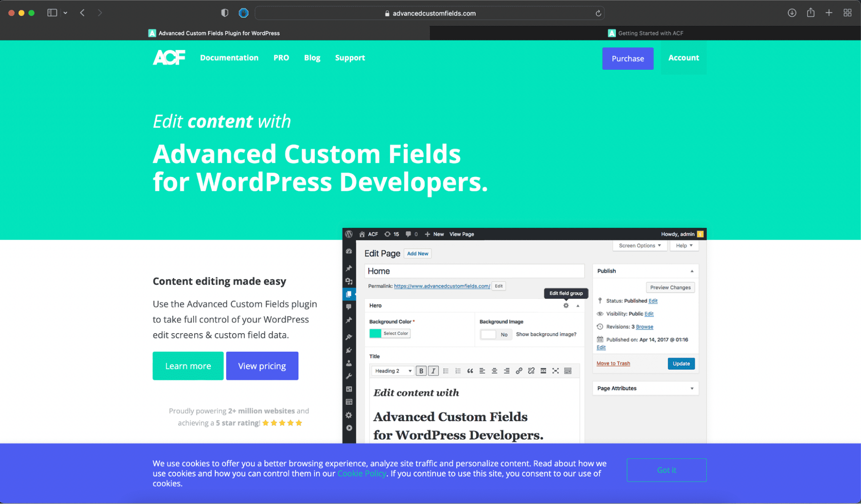Click the Share icon
Viewport: 861px width, 504px height.
pos(811,12)
